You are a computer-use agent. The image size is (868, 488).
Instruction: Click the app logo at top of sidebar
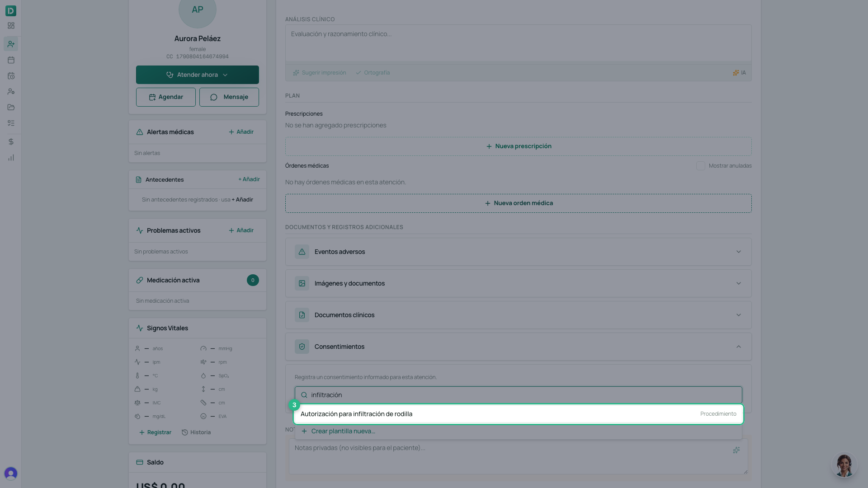pyautogui.click(x=11, y=10)
